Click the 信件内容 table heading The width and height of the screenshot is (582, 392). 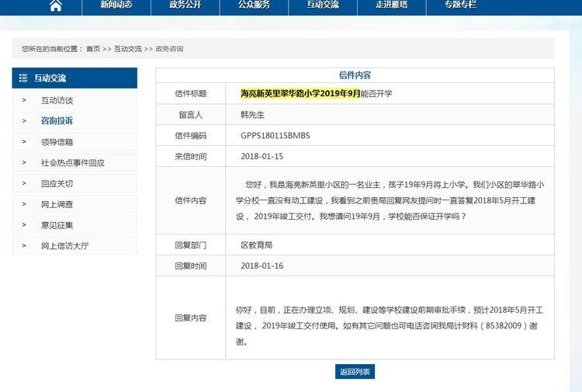[355, 75]
